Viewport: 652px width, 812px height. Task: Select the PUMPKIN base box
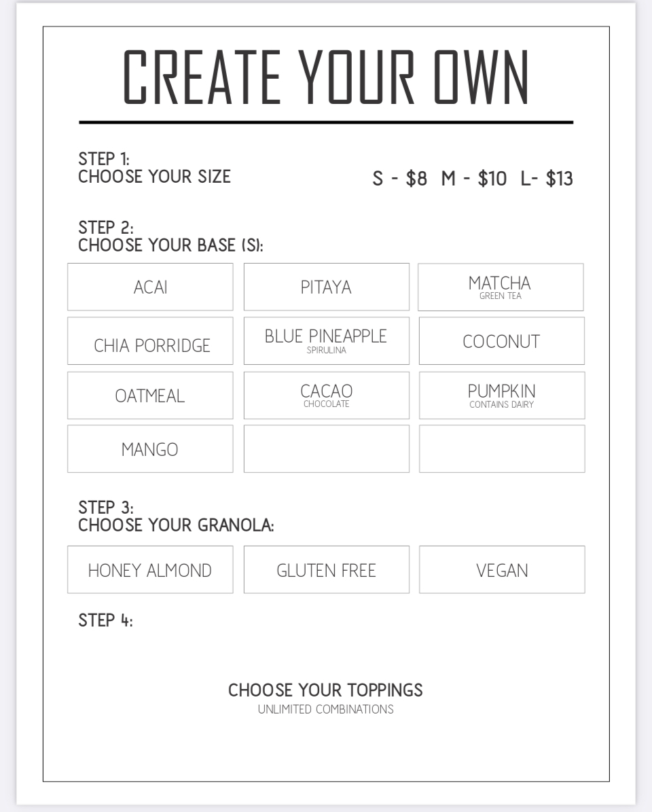(x=501, y=395)
